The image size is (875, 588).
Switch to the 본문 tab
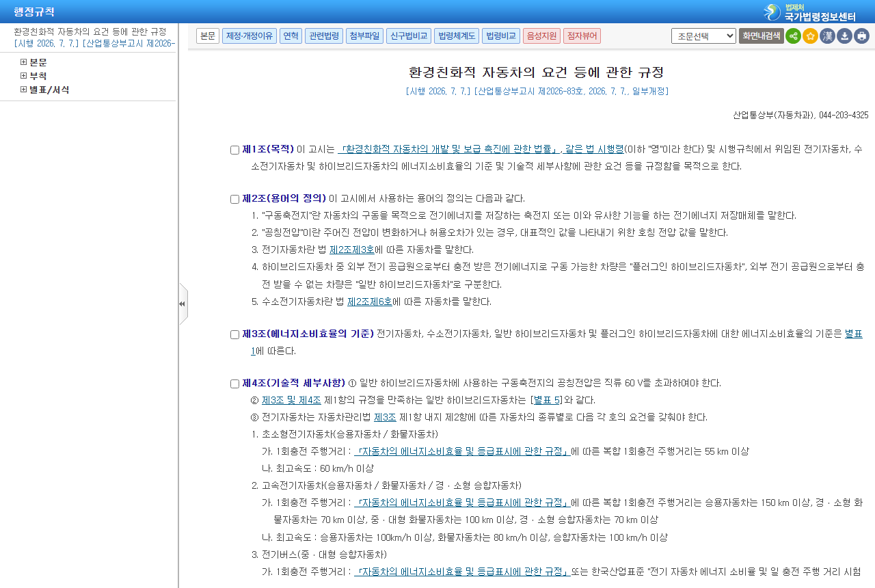pyautogui.click(x=208, y=36)
